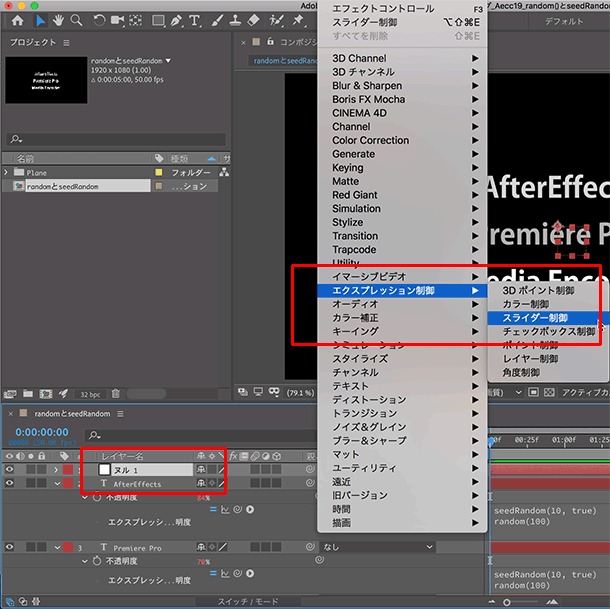Create new composition from Project panel footer
The height and width of the screenshot is (609, 610).
[46, 394]
